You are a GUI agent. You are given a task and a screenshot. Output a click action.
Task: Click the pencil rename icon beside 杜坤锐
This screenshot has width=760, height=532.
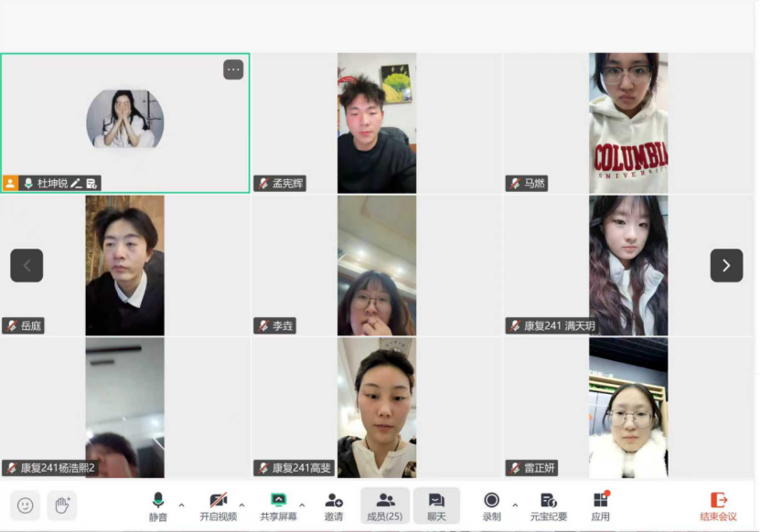tap(77, 184)
